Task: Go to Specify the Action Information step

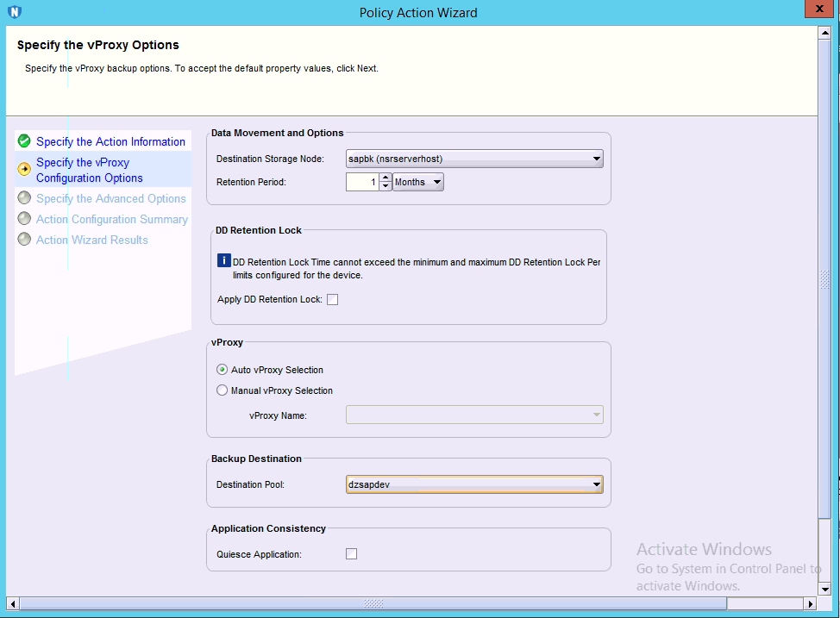Action: tap(110, 141)
